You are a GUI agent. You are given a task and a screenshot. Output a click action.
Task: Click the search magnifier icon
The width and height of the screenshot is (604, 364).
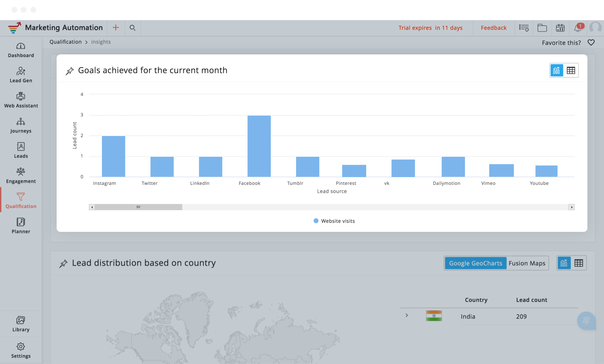[133, 28]
